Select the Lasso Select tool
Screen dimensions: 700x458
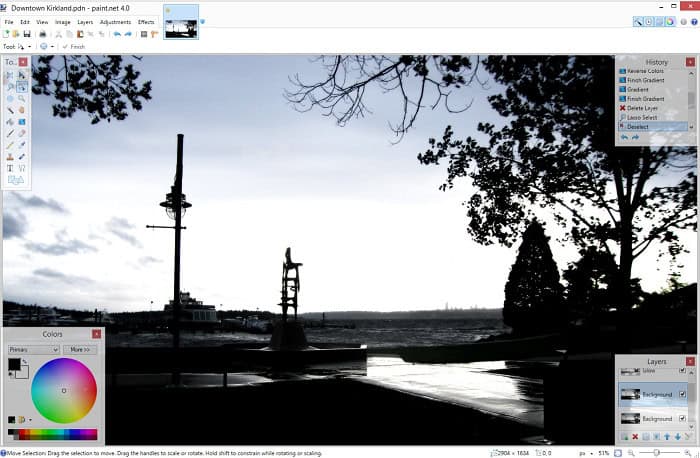(10, 87)
